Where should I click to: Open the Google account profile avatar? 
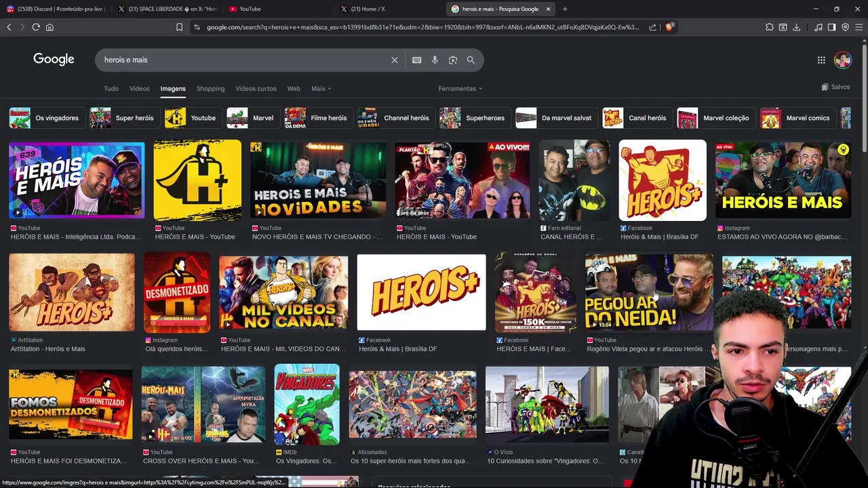point(843,60)
